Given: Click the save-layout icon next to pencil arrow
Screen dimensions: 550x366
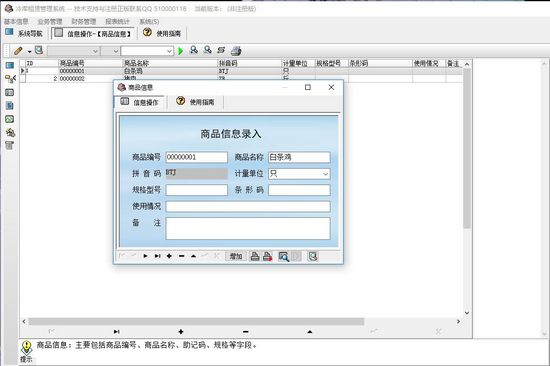Looking at the screenshot, I should point(39,51).
